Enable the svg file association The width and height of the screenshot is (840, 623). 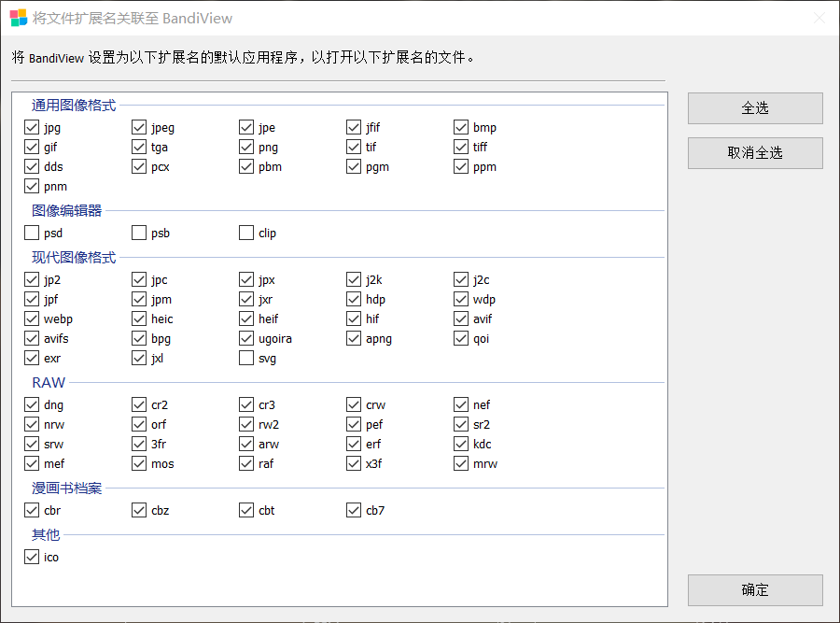click(246, 358)
